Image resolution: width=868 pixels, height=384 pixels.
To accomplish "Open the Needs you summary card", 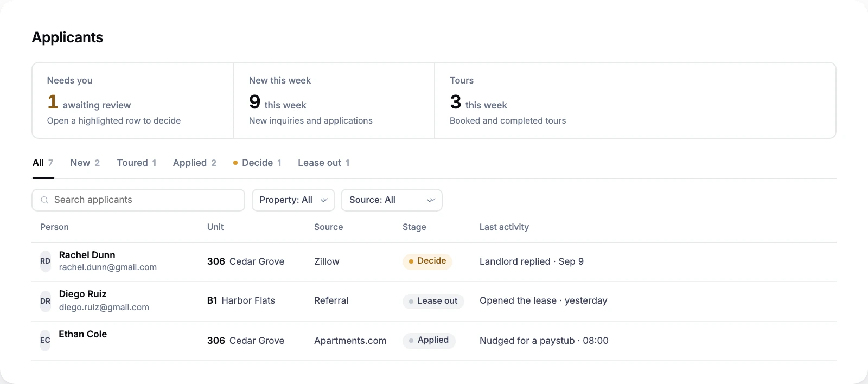I will pos(133,100).
